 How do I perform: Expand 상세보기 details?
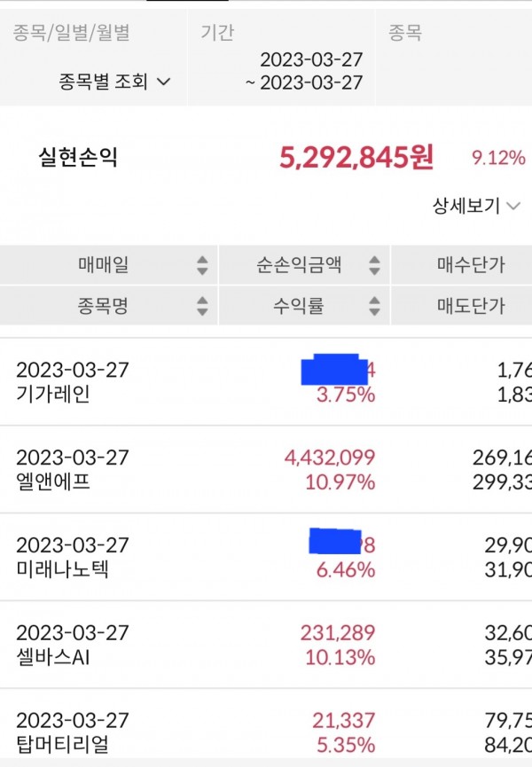(477, 207)
